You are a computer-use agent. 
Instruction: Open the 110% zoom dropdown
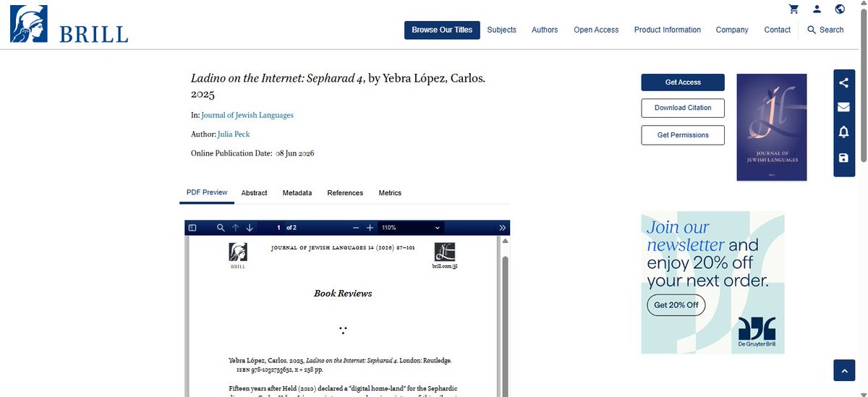point(410,228)
